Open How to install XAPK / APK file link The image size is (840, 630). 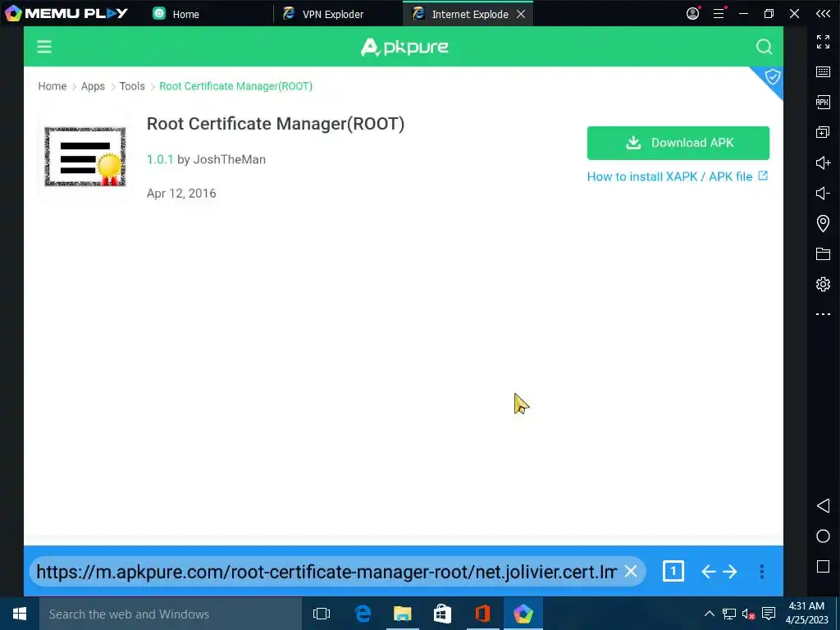678,176
